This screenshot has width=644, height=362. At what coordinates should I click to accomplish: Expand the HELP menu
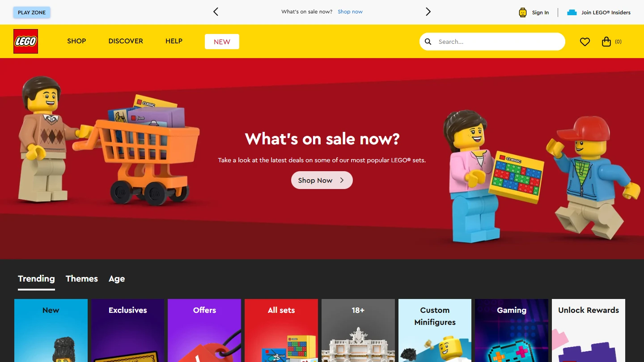174,41
